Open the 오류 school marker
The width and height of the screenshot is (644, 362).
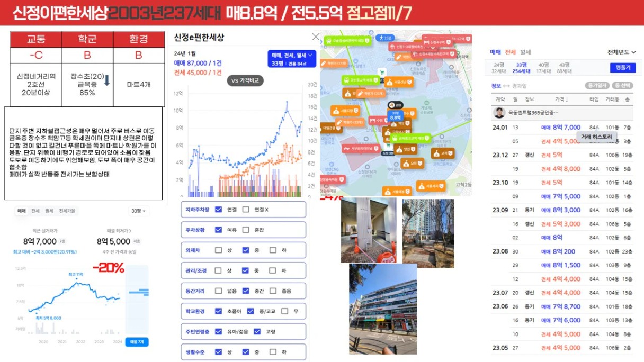(x=412, y=164)
